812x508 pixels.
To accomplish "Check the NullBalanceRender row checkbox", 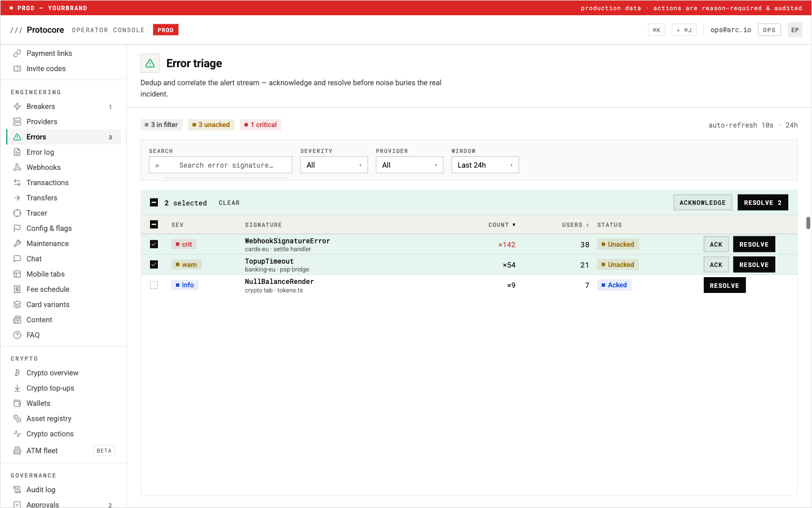I will (x=154, y=285).
